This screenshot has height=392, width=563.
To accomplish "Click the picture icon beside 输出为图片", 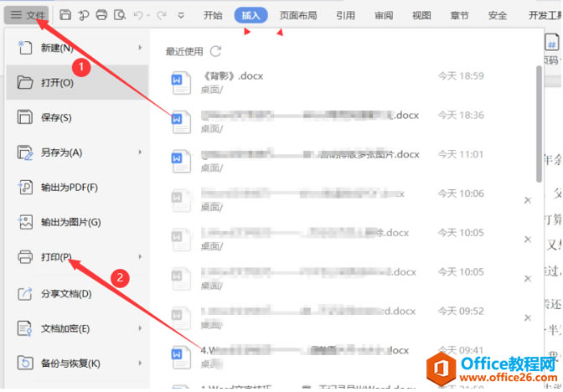I will [25, 222].
